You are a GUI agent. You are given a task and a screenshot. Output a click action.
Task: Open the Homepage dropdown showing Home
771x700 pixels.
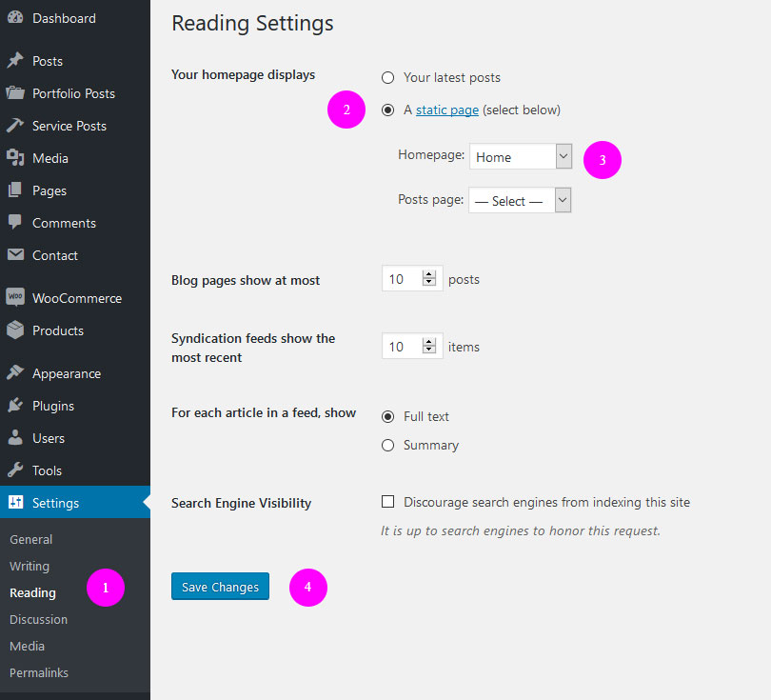(520, 157)
